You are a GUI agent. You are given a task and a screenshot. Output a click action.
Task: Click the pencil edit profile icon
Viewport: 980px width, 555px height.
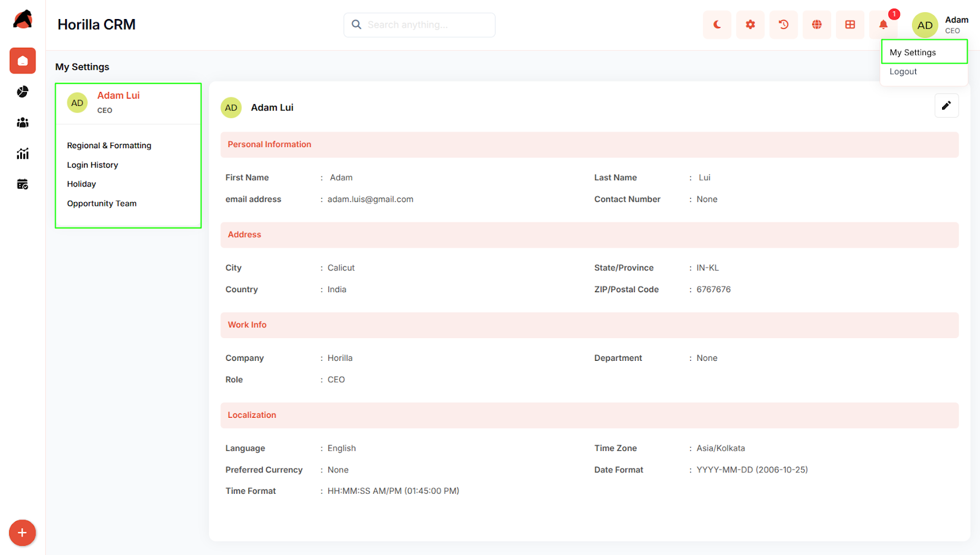point(946,105)
